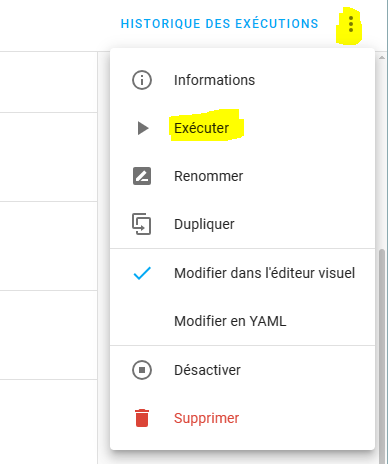Select Informations from the menu

[x=243, y=80]
